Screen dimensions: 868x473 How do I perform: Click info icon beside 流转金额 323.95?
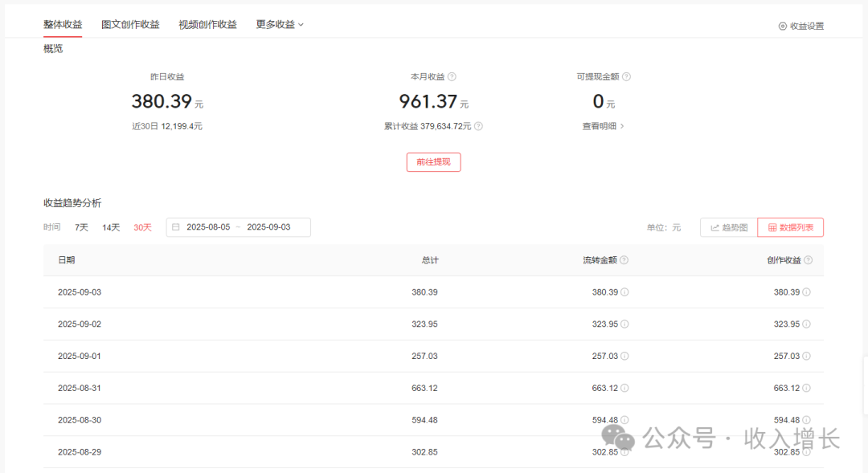point(624,324)
